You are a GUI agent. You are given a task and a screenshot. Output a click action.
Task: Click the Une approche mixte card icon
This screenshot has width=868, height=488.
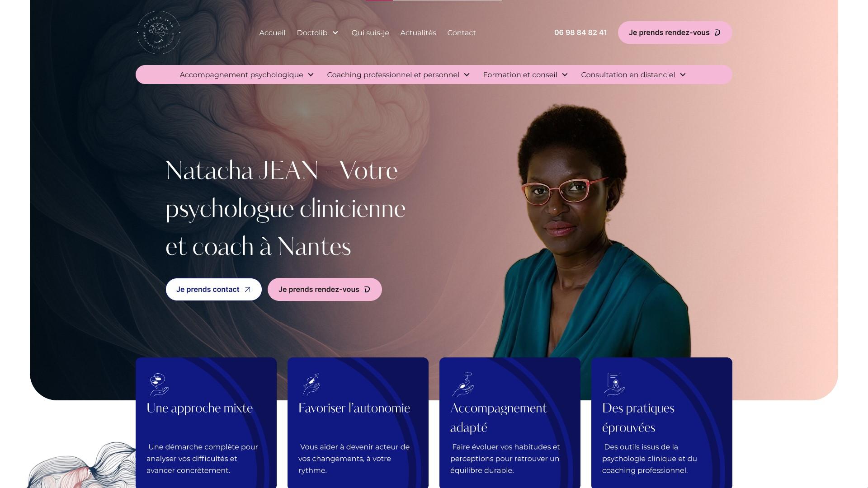coord(159,385)
